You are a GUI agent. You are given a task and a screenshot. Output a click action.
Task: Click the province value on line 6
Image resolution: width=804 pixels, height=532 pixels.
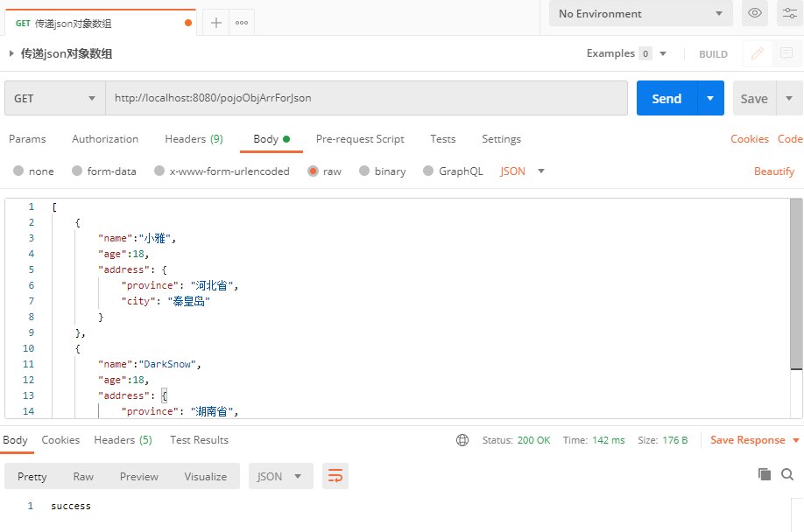(212, 286)
